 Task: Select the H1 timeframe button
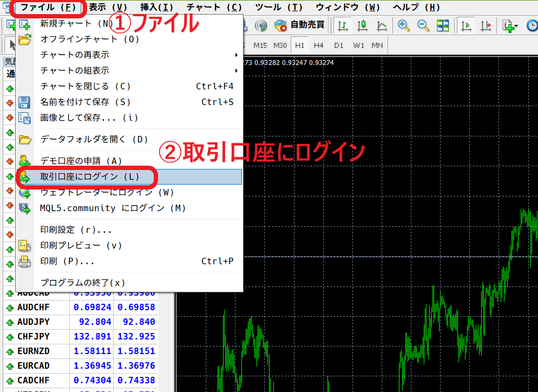click(x=299, y=45)
